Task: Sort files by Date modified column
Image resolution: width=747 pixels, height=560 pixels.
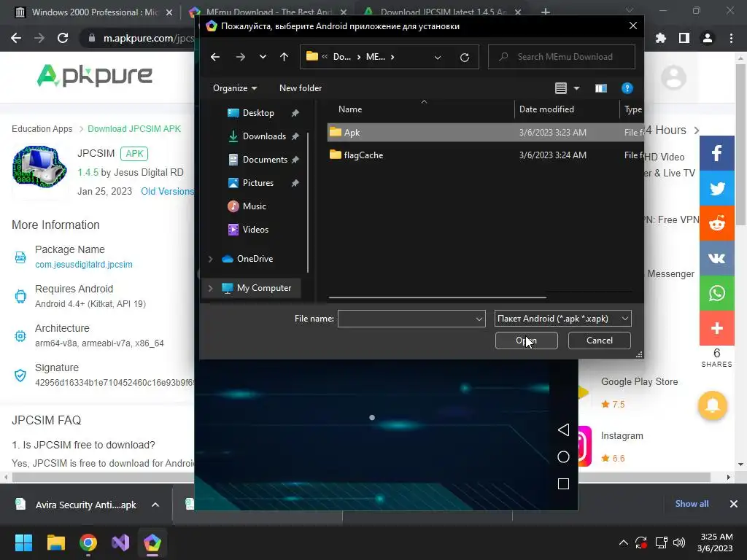Action: tap(546, 109)
